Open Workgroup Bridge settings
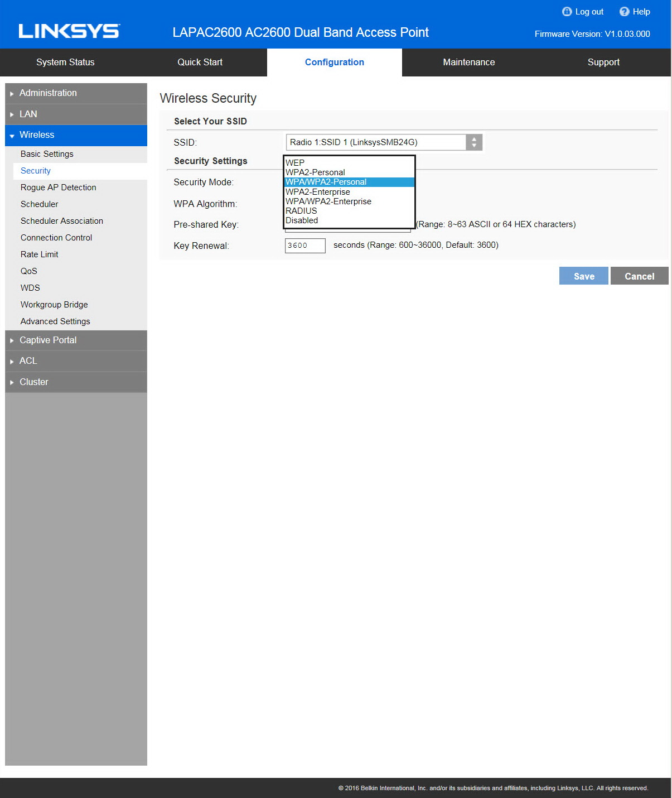This screenshot has width=672, height=798. (x=54, y=305)
